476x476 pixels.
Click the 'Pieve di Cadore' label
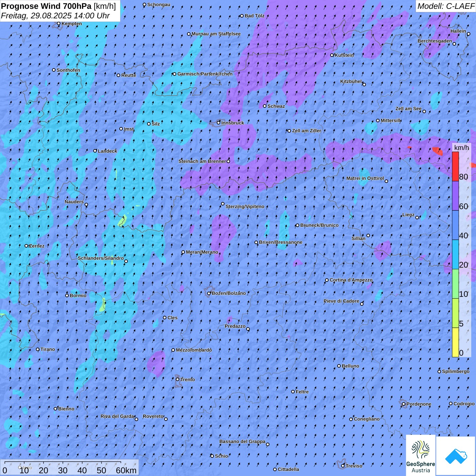tap(341, 301)
